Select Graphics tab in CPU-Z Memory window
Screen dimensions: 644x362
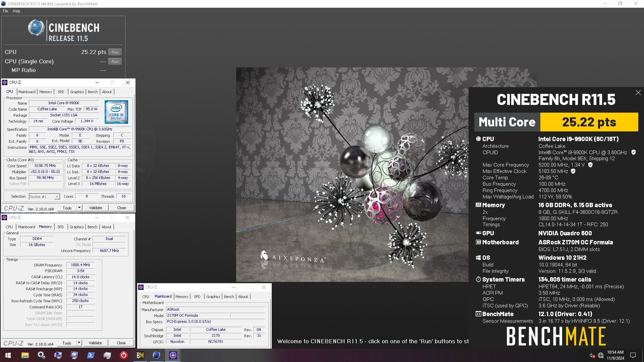pos(77,227)
